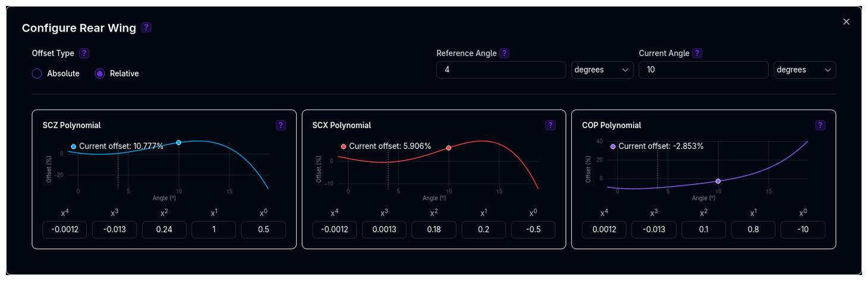The height and width of the screenshot is (281, 868).
Task: Close the Configure Rear Wing dialog
Action: coord(847,22)
